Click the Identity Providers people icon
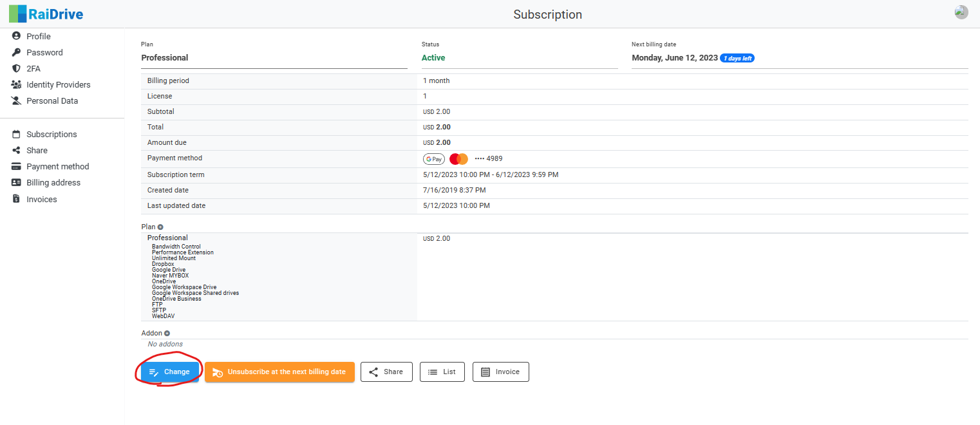The image size is (980, 425). pos(16,84)
